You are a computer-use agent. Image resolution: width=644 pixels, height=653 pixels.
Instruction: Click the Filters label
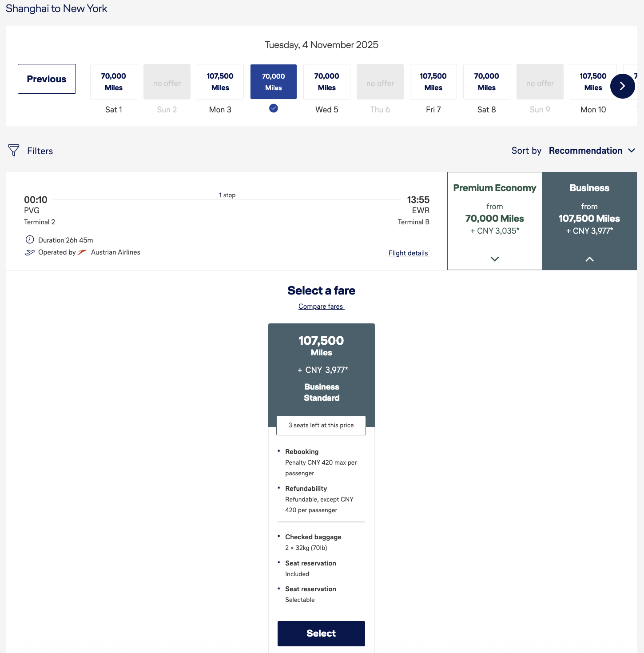click(x=40, y=151)
